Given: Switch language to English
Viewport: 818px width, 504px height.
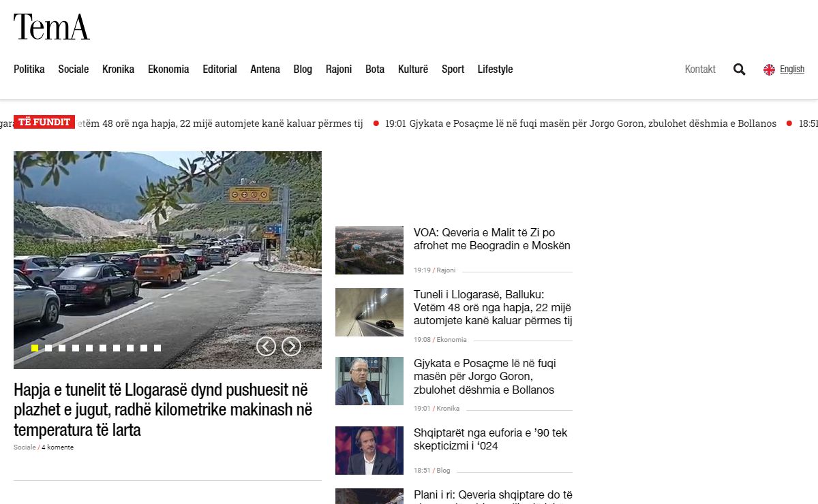Looking at the screenshot, I should point(791,69).
